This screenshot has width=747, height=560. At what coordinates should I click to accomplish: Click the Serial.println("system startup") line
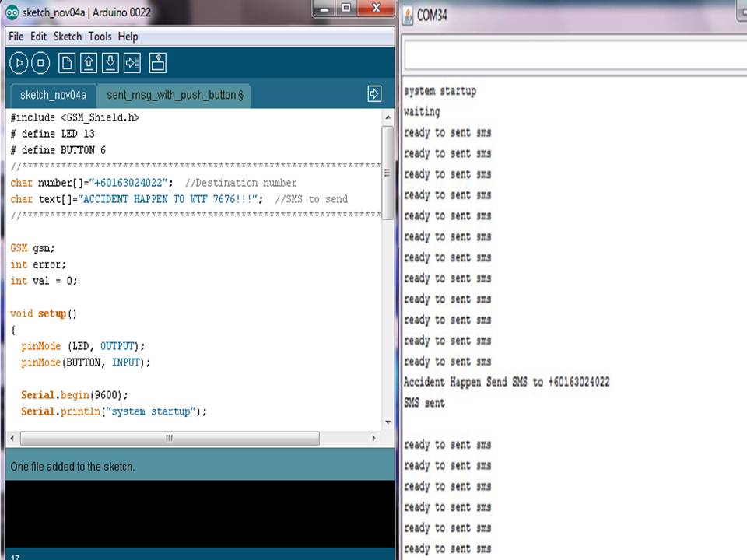point(114,411)
